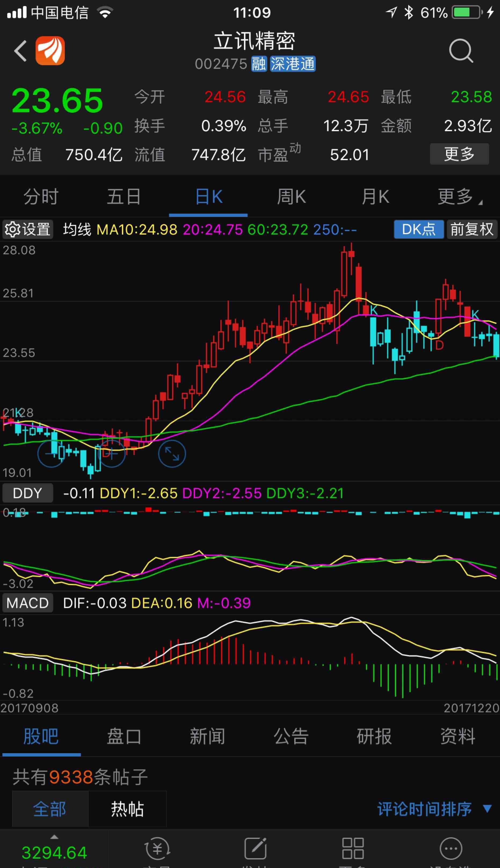
Task: Switch to the 月K chart tab
Action: pos(375,197)
